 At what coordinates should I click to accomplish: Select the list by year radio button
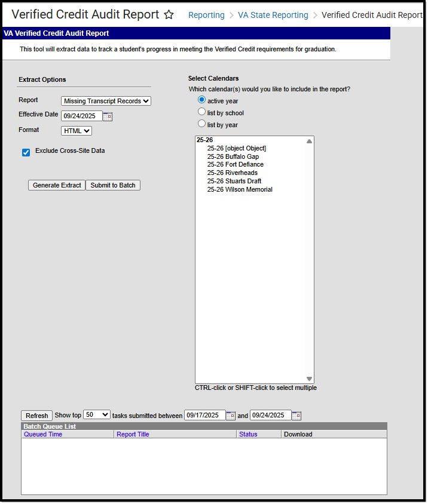[x=202, y=124]
